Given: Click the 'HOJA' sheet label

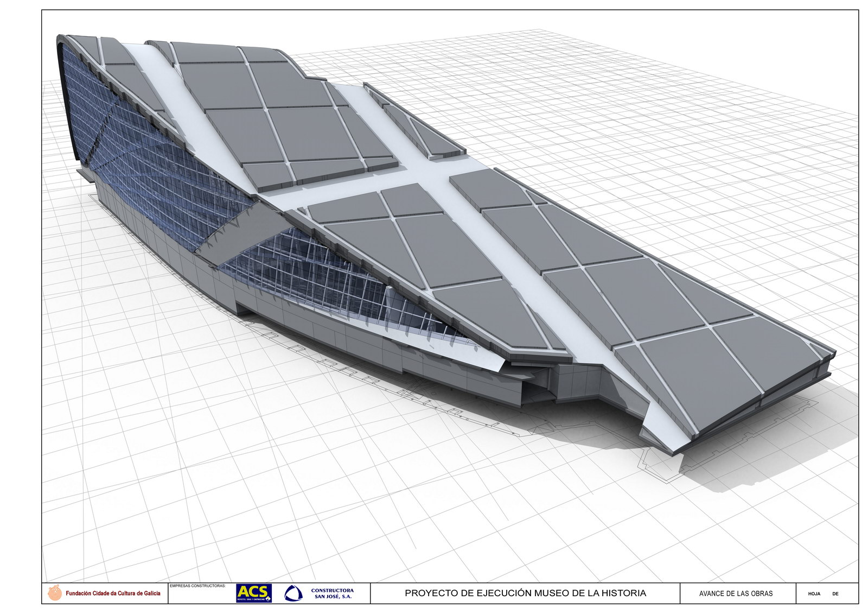Looking at the screenshot, I should [814, 594].
